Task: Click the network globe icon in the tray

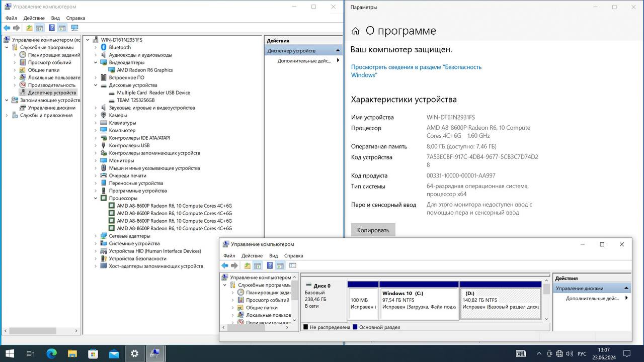Action: coord(559,354)
